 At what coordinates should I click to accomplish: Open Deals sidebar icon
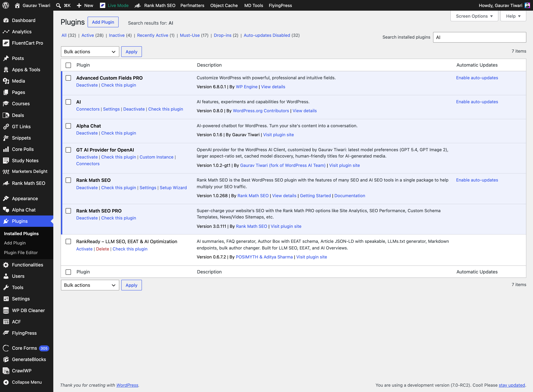click(x=6, y=115)
